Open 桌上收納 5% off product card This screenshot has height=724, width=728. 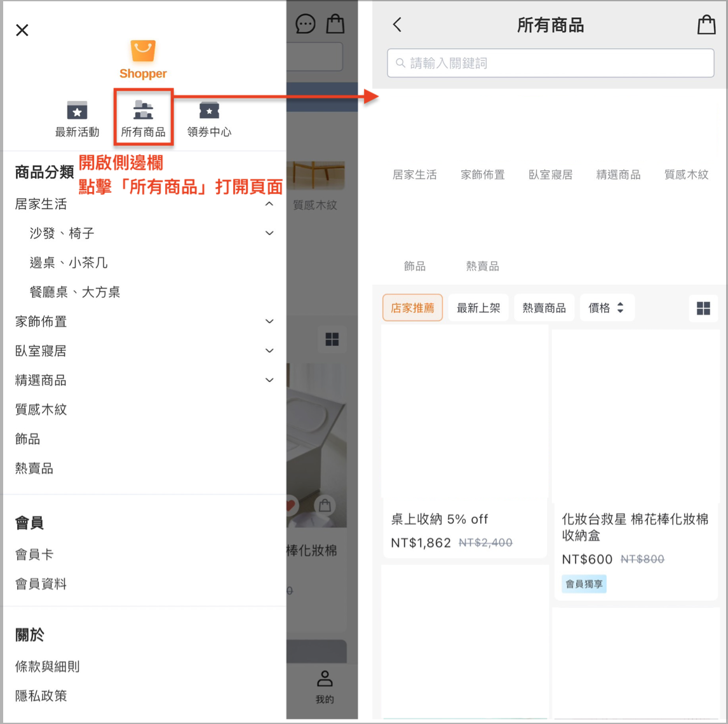coord(465,442)
